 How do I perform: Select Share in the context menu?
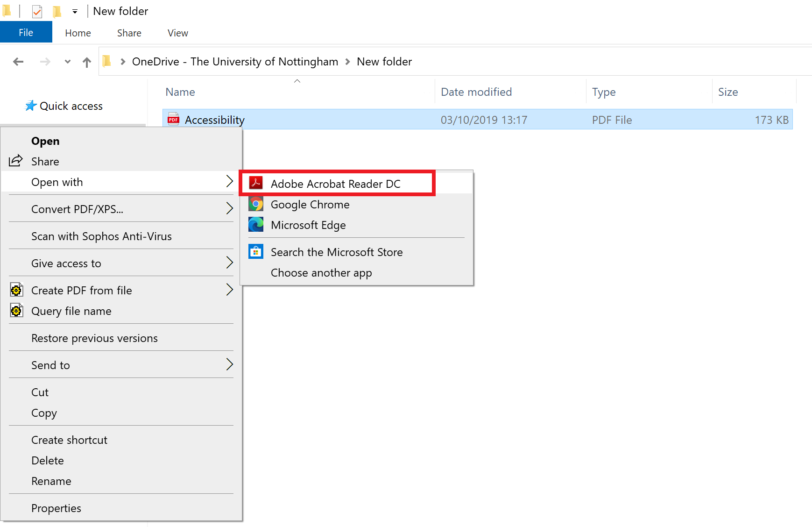tap(121, 162)
